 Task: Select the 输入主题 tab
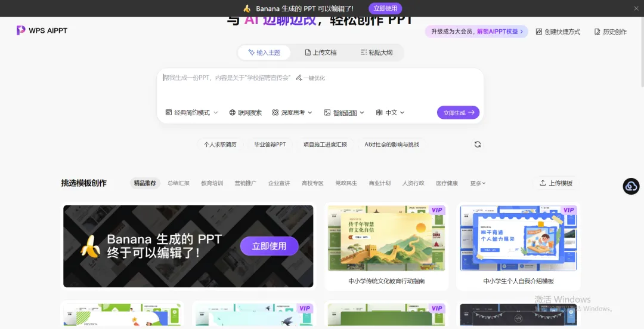pyautogui.click(x=264, y=53)
